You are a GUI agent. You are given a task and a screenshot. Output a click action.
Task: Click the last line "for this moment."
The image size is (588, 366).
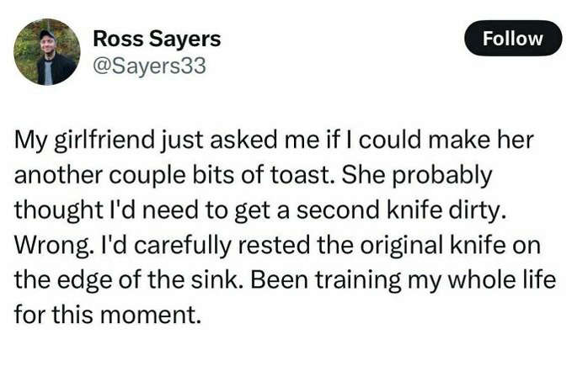tap(107, 316)
